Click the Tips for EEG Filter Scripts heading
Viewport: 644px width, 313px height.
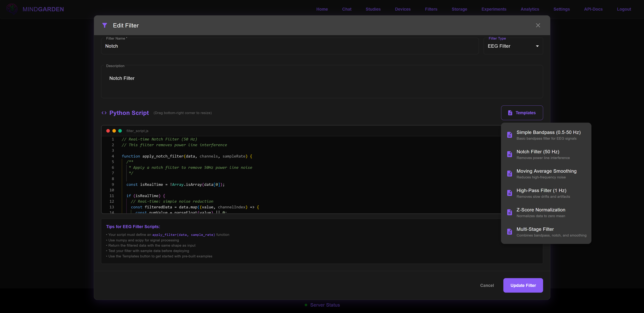[x=133, y=227]
